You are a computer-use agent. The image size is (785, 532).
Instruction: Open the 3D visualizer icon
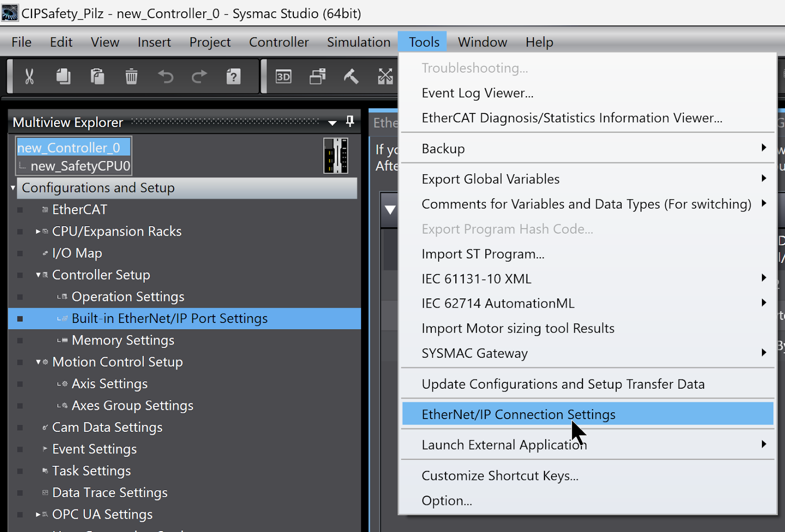(284, 77)
